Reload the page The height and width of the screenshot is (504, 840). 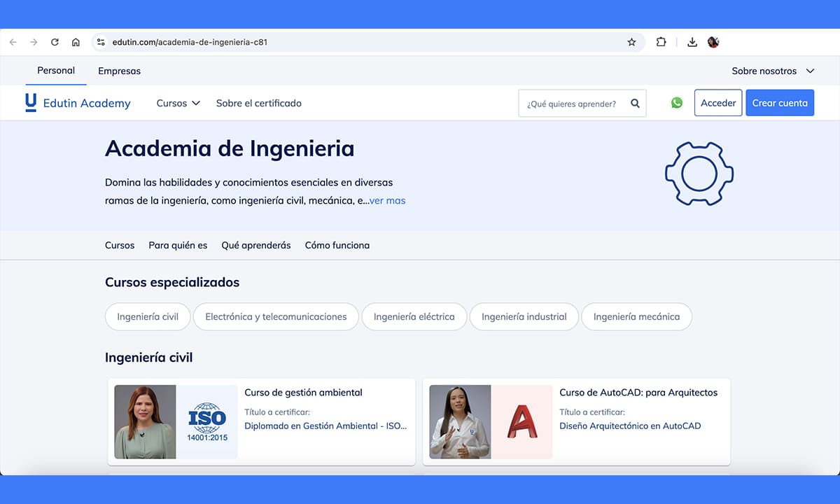pos(55,42)
